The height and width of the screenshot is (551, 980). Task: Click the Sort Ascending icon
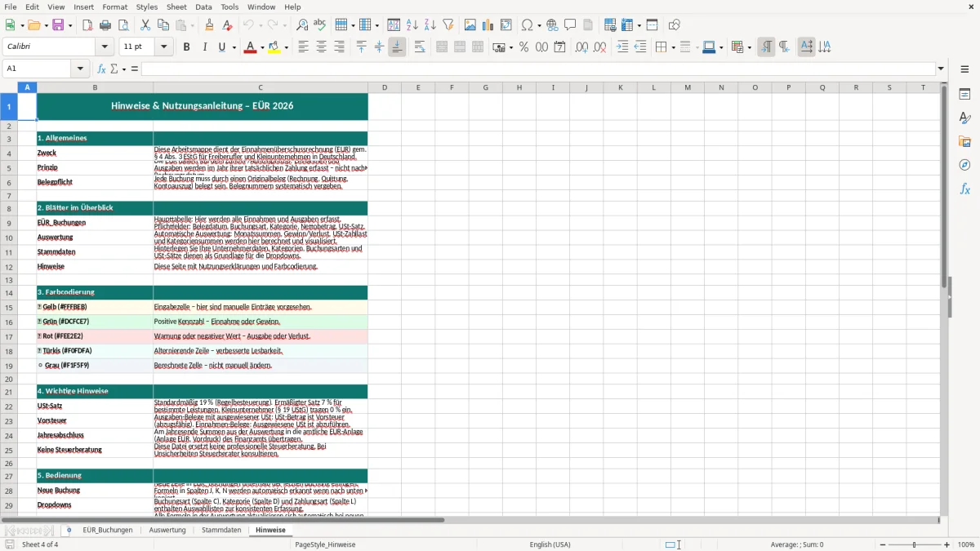[x=412, y=25]
